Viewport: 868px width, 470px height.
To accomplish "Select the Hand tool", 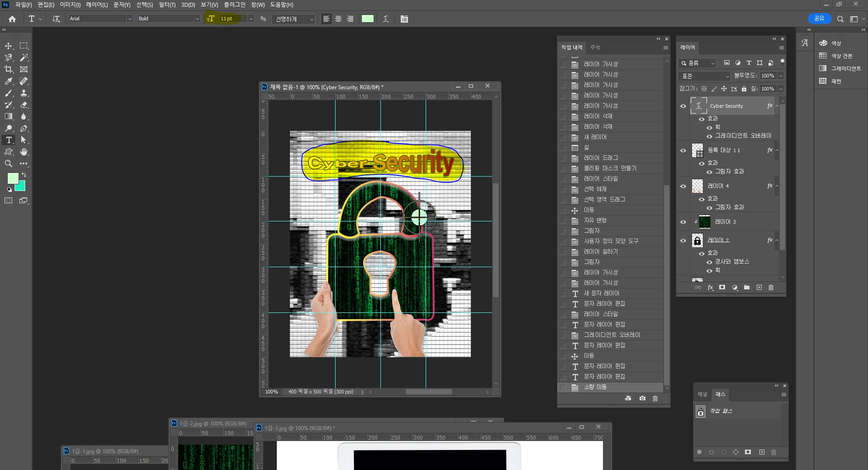I will (x=24, y=152).
